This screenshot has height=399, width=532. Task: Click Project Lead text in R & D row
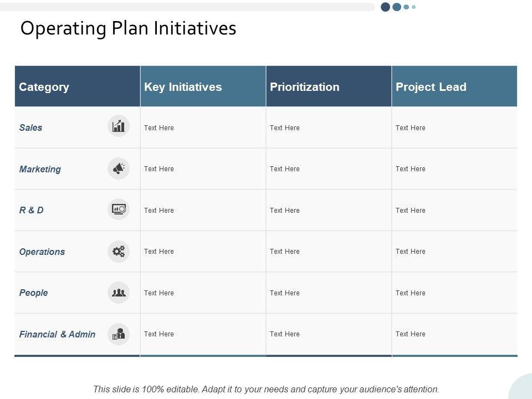(x=411, y=211)
